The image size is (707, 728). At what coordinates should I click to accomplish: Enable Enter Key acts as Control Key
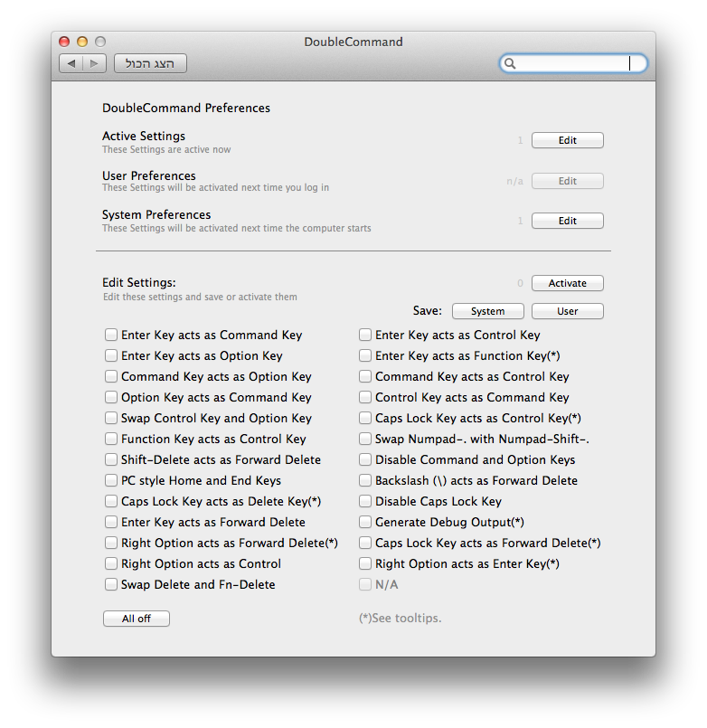pyautogui.click(x=365, y=335)
